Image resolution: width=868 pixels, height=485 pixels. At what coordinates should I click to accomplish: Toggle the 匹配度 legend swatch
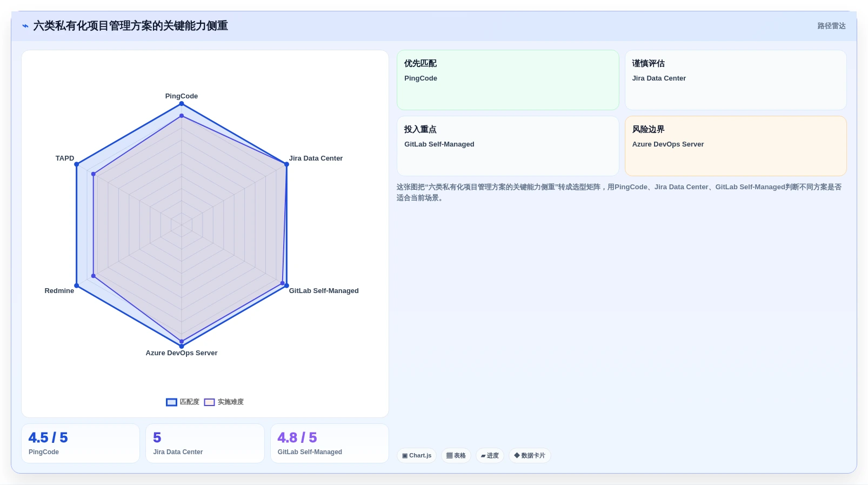point(171,402)
